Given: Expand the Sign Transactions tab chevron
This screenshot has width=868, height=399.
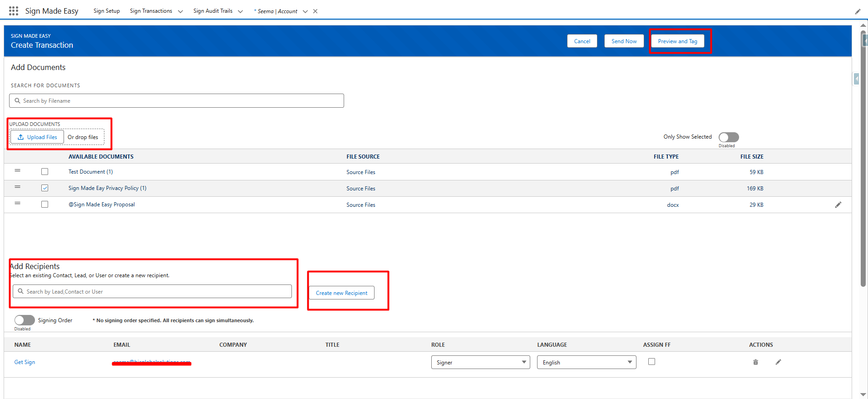Looking at the screenshot, I should 180,11.
